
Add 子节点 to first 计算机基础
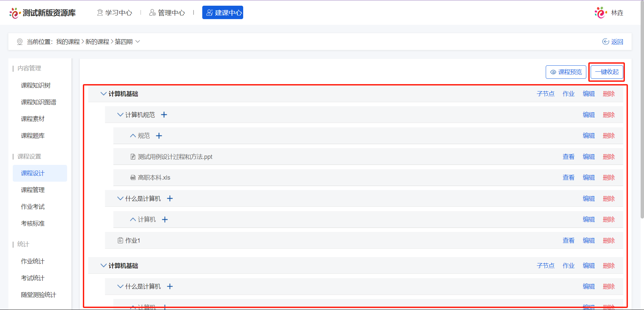(545, 94)
